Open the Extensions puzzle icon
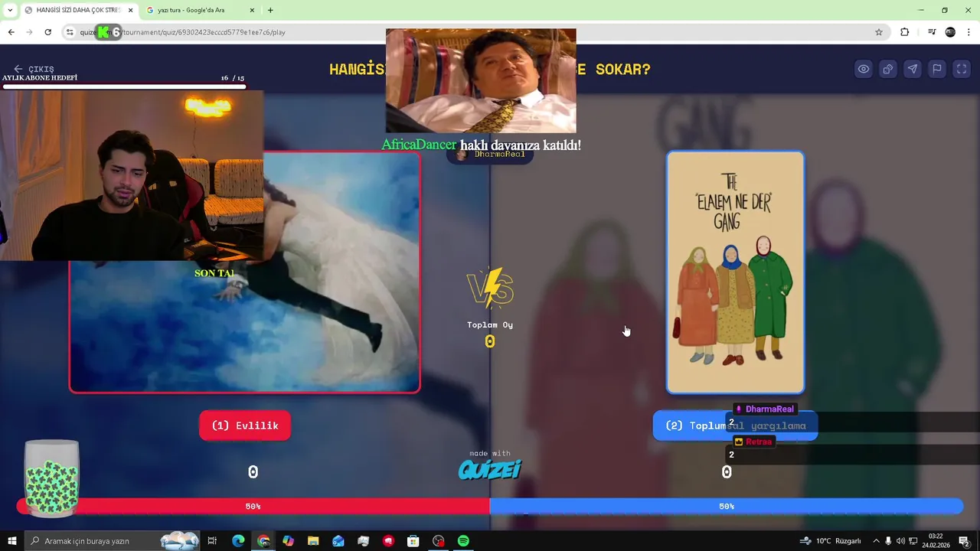The height and width of the screenshot is (551, 980). (x=905, y=32)
